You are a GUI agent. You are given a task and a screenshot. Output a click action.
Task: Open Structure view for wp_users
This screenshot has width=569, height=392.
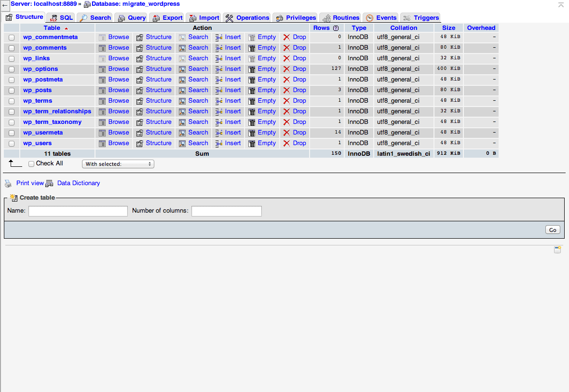159,143
